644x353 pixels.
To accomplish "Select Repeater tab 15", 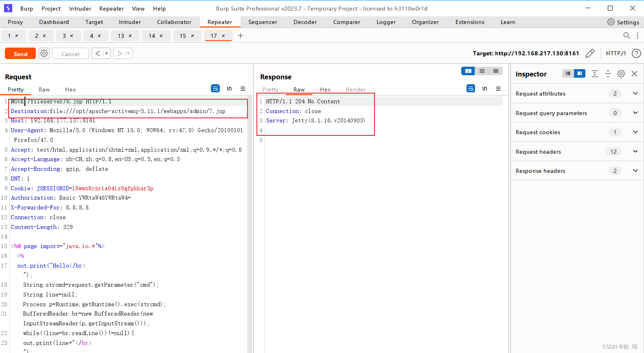I will tap(183, 36).
